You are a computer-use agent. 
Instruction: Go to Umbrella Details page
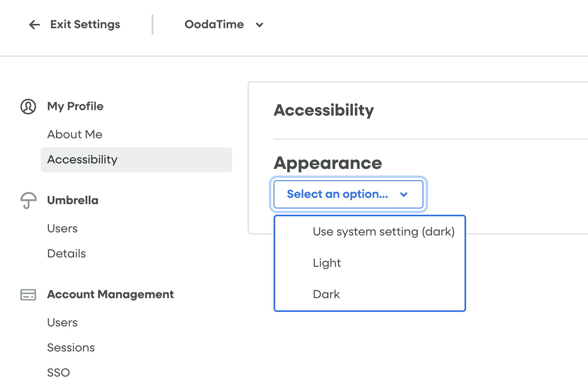coord(66,254)
